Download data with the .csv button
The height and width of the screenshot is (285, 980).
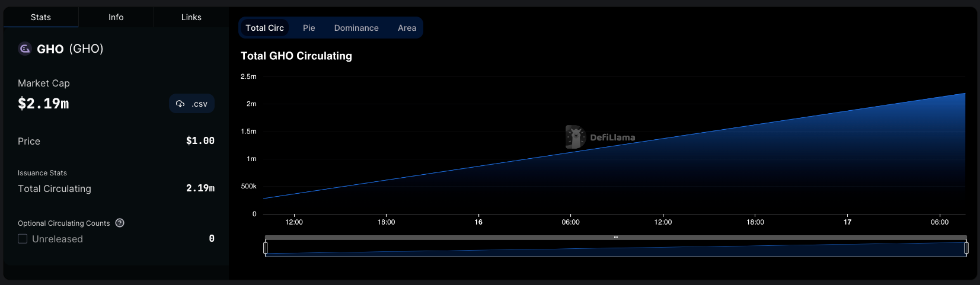pyautogui.click(x=191, y=104)
